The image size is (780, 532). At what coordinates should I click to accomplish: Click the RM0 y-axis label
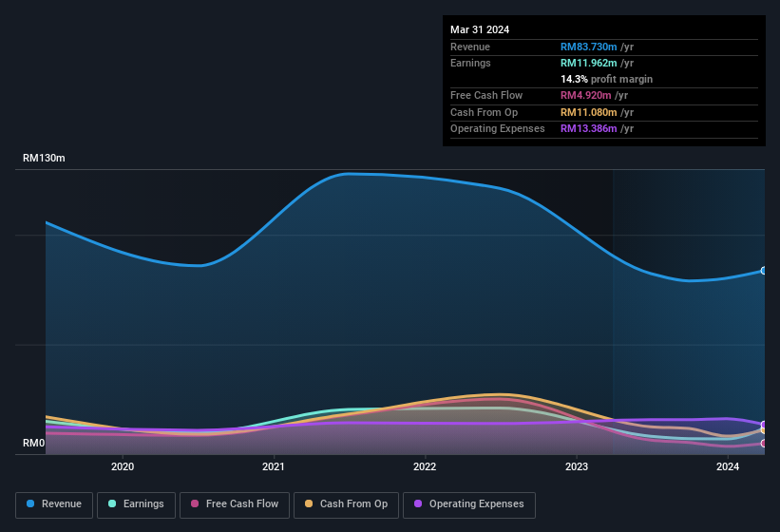[x=34, y=443]
